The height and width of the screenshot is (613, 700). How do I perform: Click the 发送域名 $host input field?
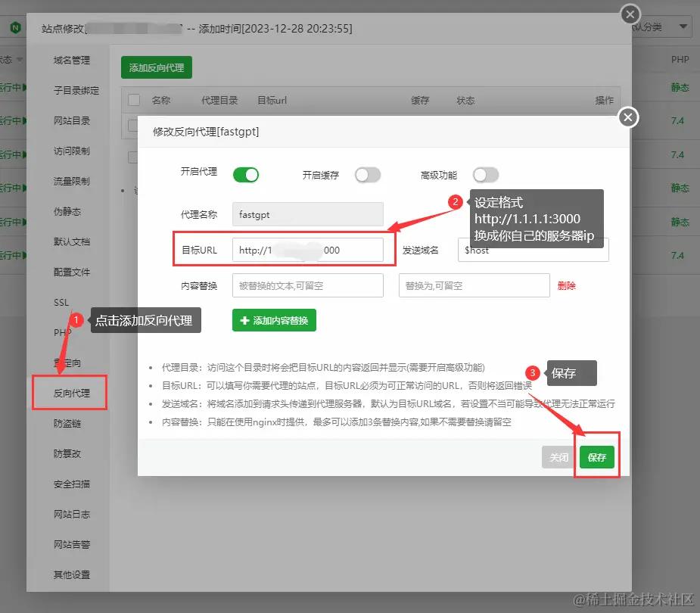pyautogui.click(x=534, y=250)
